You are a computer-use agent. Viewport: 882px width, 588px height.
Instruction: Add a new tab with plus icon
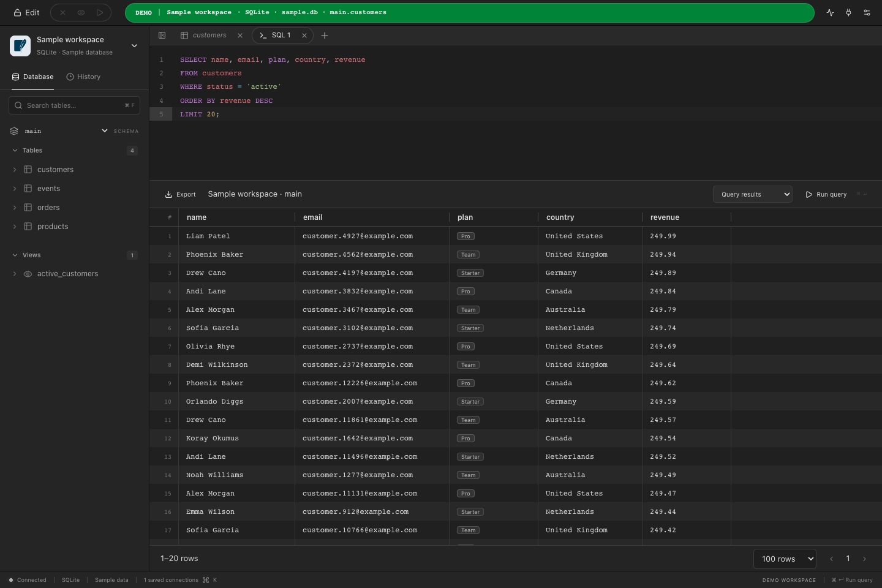pos(325,36)
